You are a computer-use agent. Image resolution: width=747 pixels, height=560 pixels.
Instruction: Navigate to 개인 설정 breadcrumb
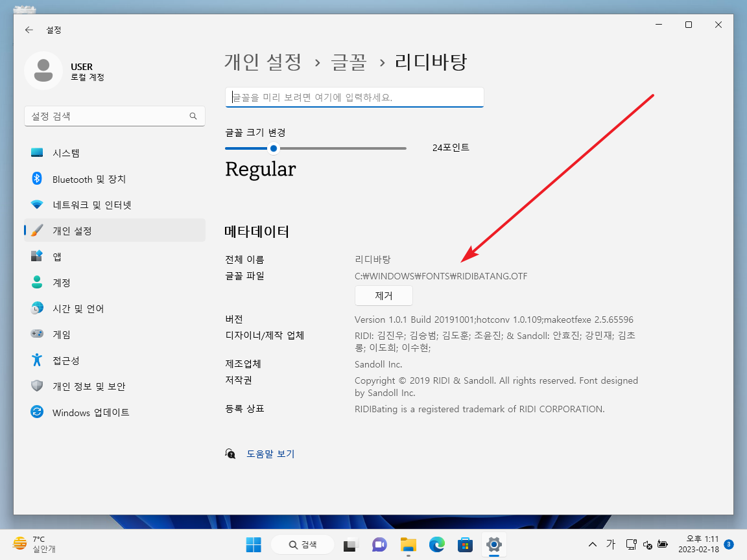tap(263, 62)
